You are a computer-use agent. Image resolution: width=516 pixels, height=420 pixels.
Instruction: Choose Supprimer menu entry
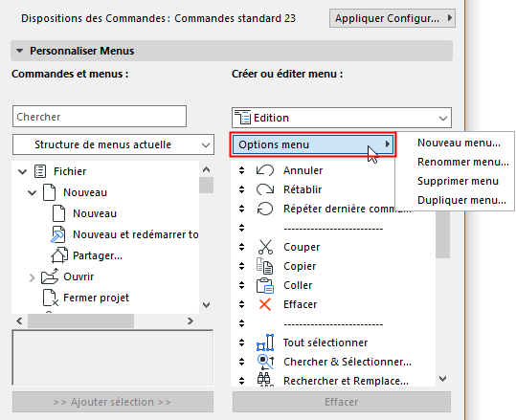pyautogui.click(x=458, y=181)
